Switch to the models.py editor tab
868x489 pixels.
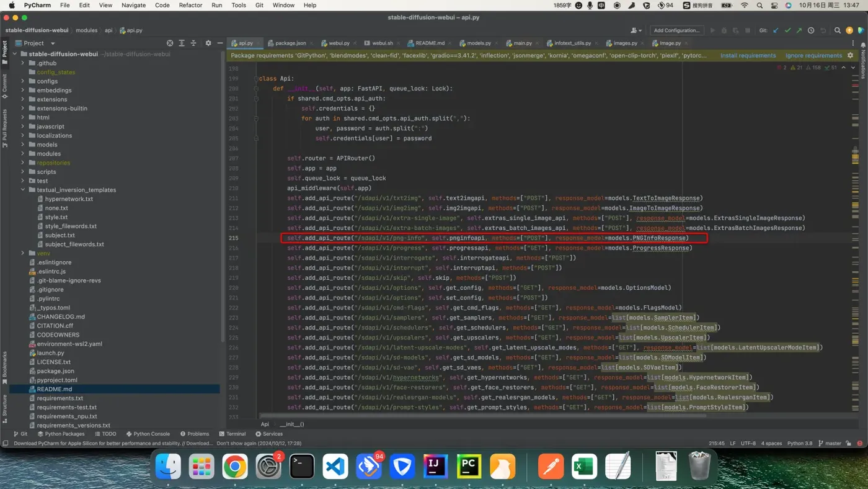479,43
